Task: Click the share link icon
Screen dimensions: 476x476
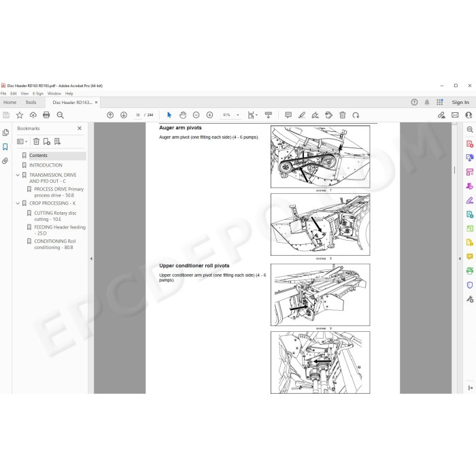Action: (441, 115)
